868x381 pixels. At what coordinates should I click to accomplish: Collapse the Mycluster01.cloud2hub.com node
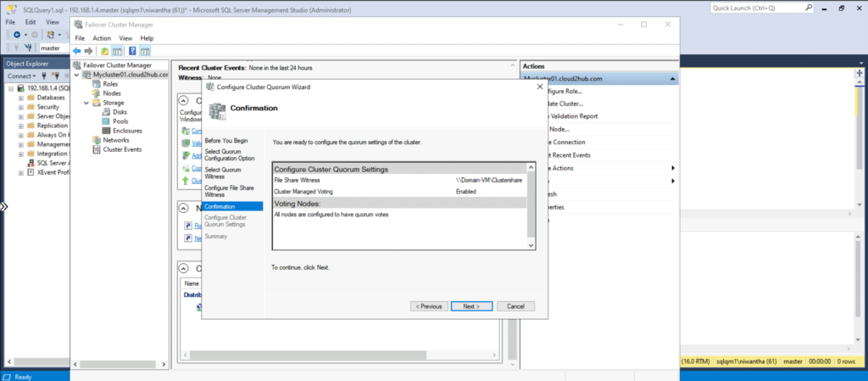pos(77,75)
